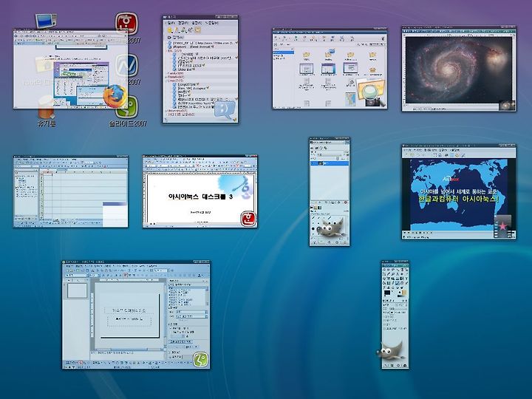Screen dimensions: 532x399
Task: Select the spiral galaxy image window
Action: (x=459, y=69)
